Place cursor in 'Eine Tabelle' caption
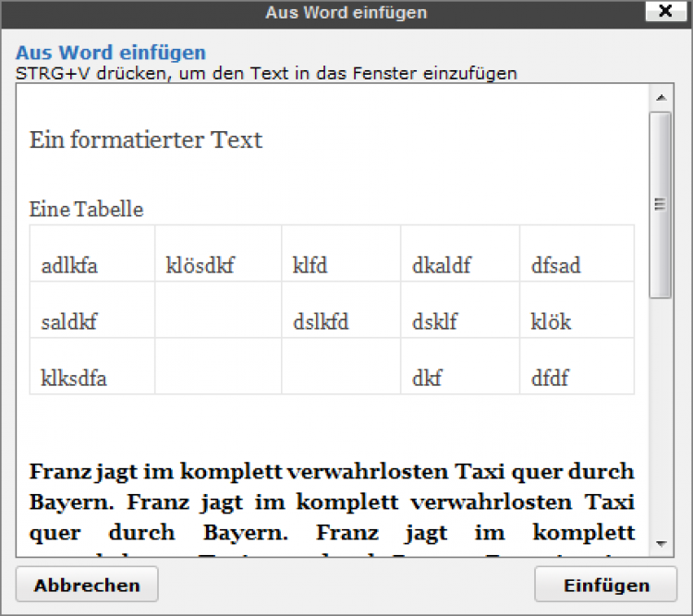Image resolution: width=693 pixels, height=616 pixels. [x=87, y=210]
